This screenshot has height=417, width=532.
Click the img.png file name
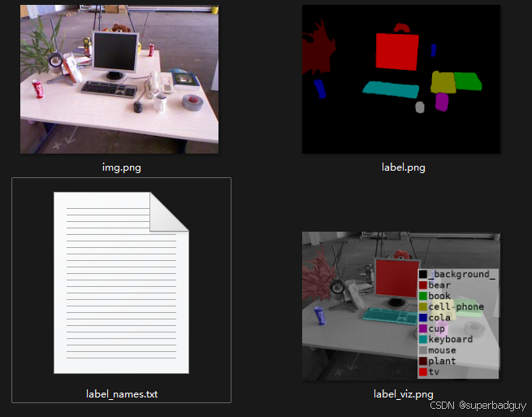coord(122,167)
